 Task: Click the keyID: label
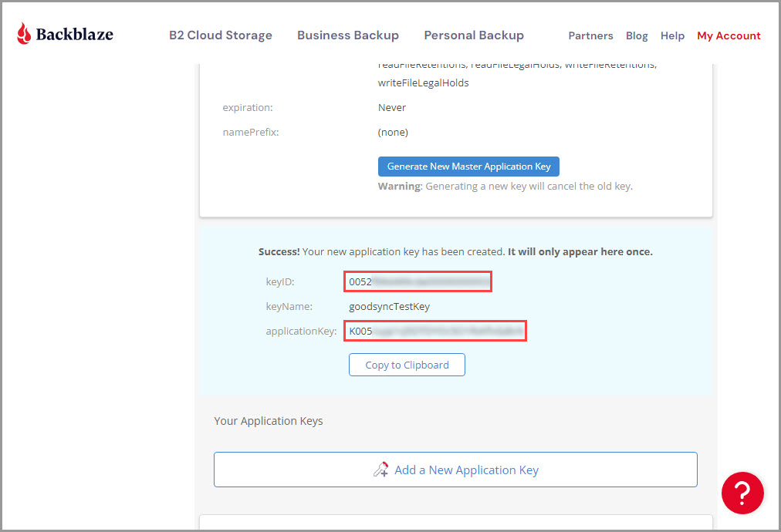pos(280,281)
